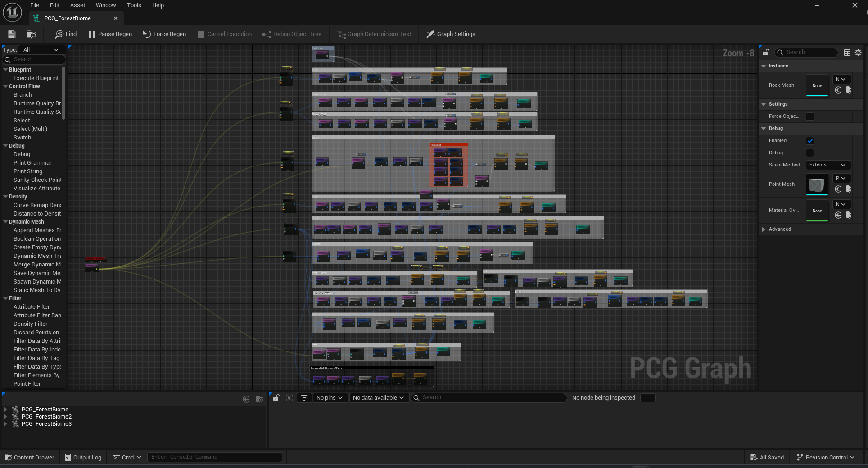868x468 pixels.
Task: Open the node palette Type filter dropdown
Action: [41, 50]
